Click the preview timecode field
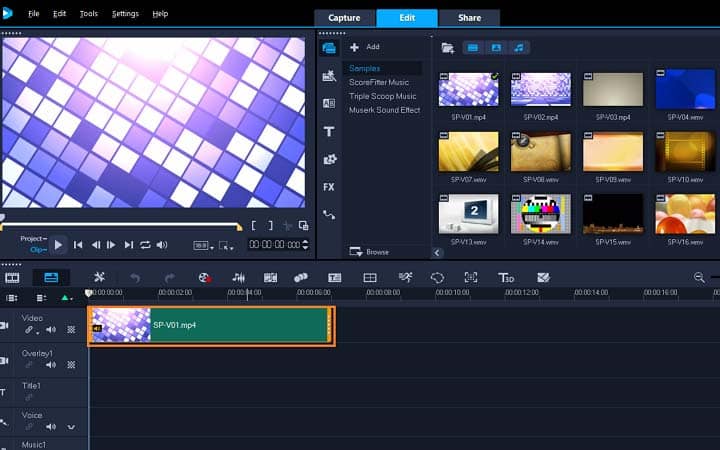This screenshot has height=450, width=720. click(275, 245)
